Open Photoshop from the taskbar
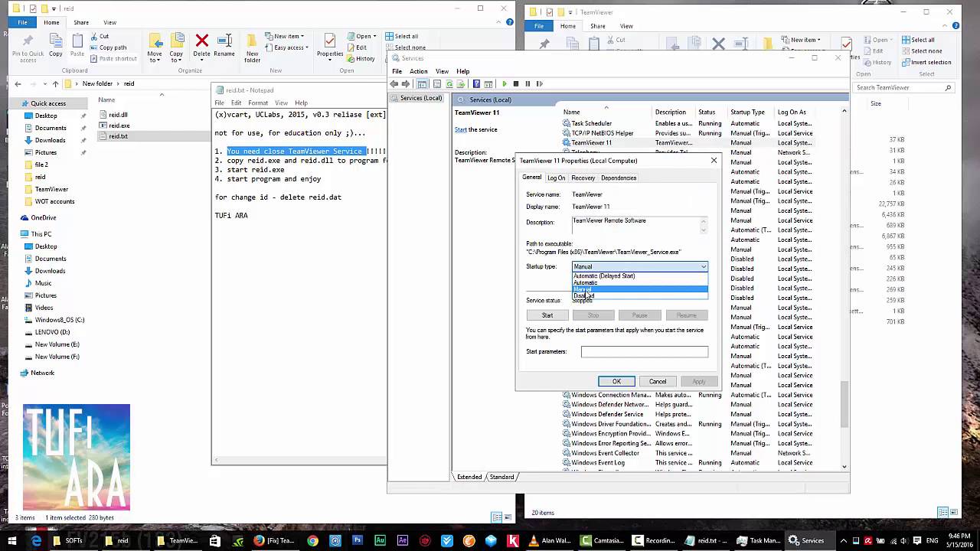Screen dimensions: 980x551 tap(358, 540)
